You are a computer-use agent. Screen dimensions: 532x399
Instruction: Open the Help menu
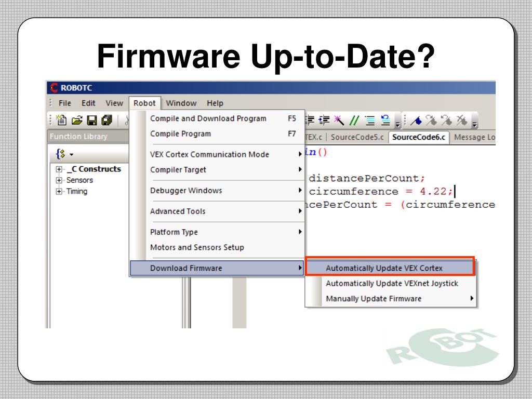click(x=215, y=103)
